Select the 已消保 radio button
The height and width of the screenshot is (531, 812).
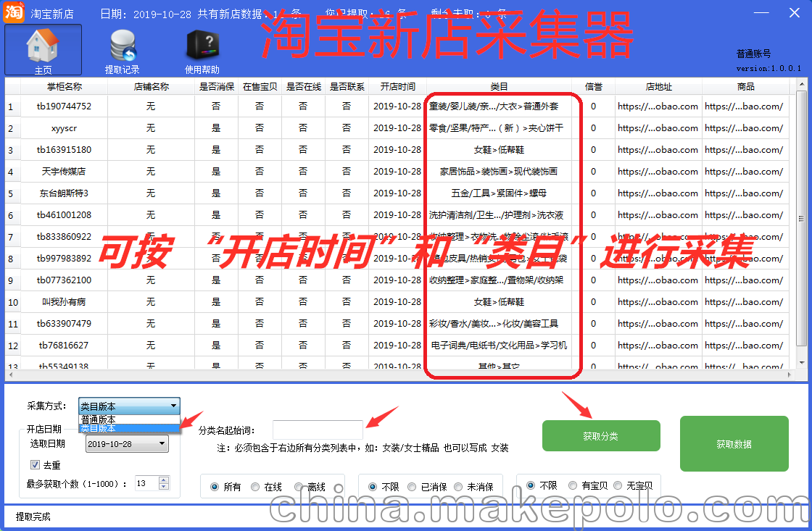pos(412,487)
